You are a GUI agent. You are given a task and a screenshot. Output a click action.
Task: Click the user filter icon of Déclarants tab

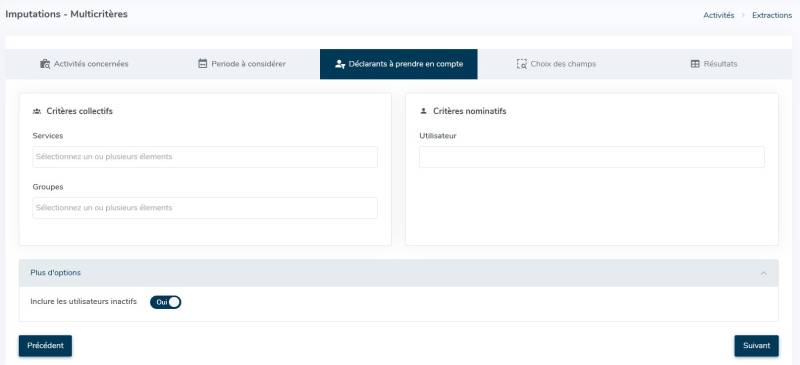tap(340, 64)
